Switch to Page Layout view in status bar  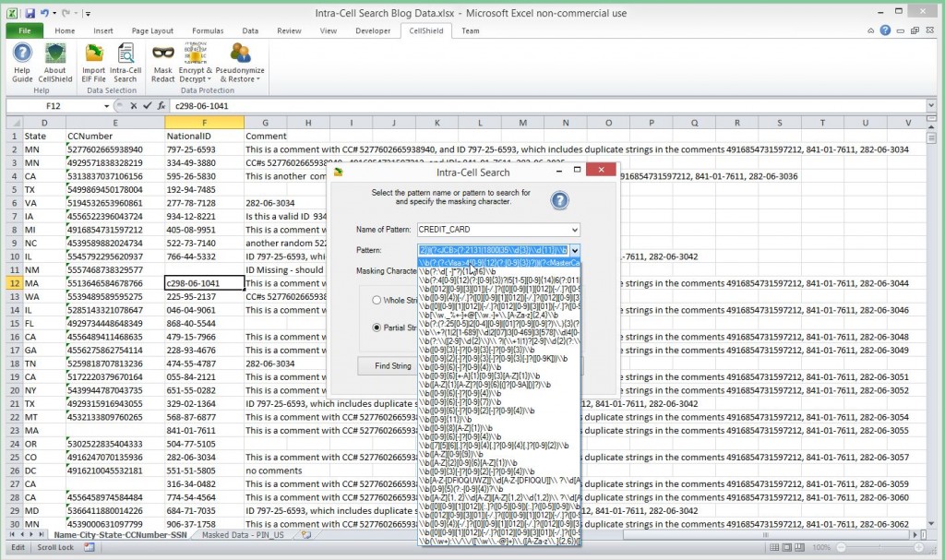[787, 547]
